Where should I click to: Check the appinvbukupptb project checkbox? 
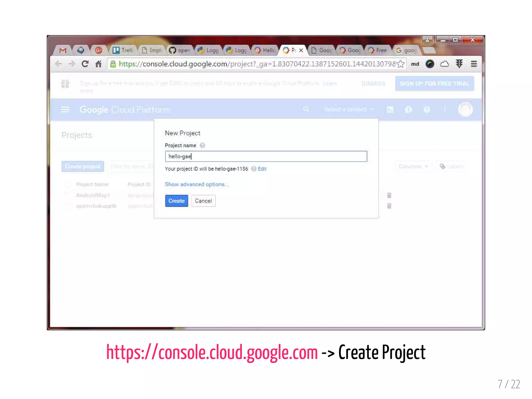point(68,206)
